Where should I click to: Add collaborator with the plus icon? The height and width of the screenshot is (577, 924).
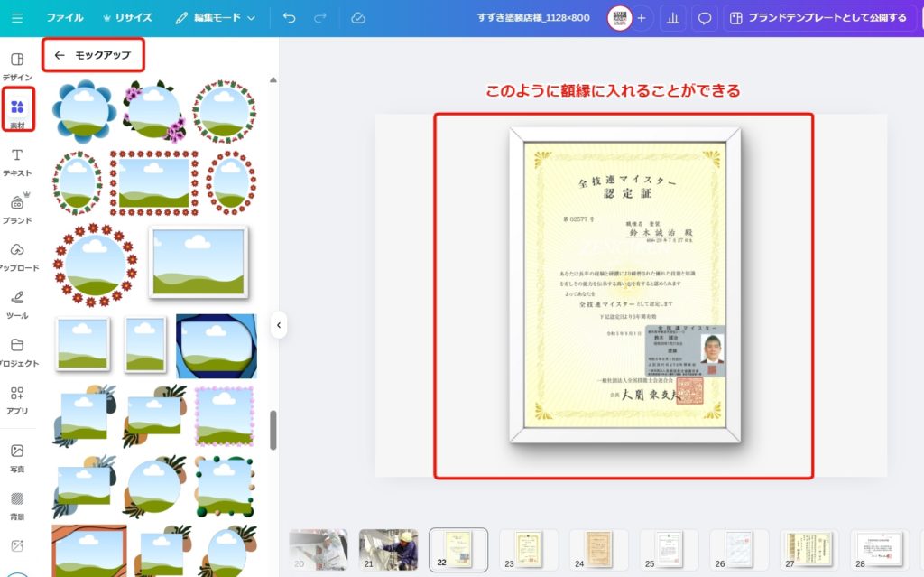(642, 18)
